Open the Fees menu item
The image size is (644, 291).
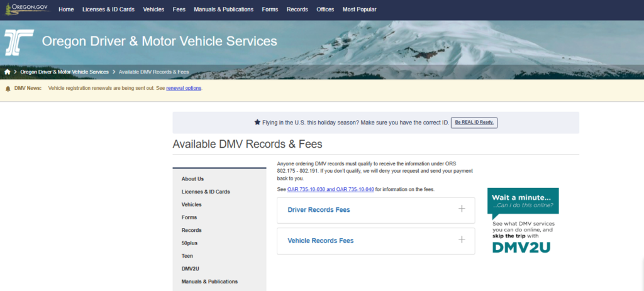(179, 9)
